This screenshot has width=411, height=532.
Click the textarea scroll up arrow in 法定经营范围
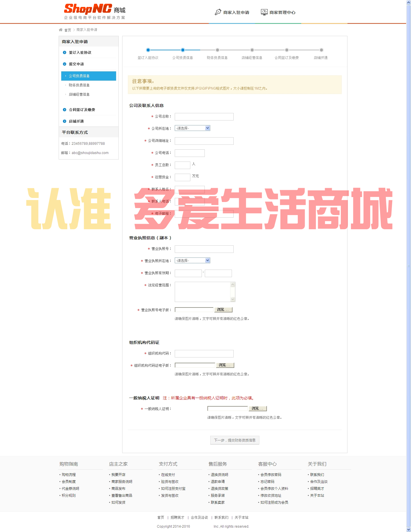tap(233, 285)
